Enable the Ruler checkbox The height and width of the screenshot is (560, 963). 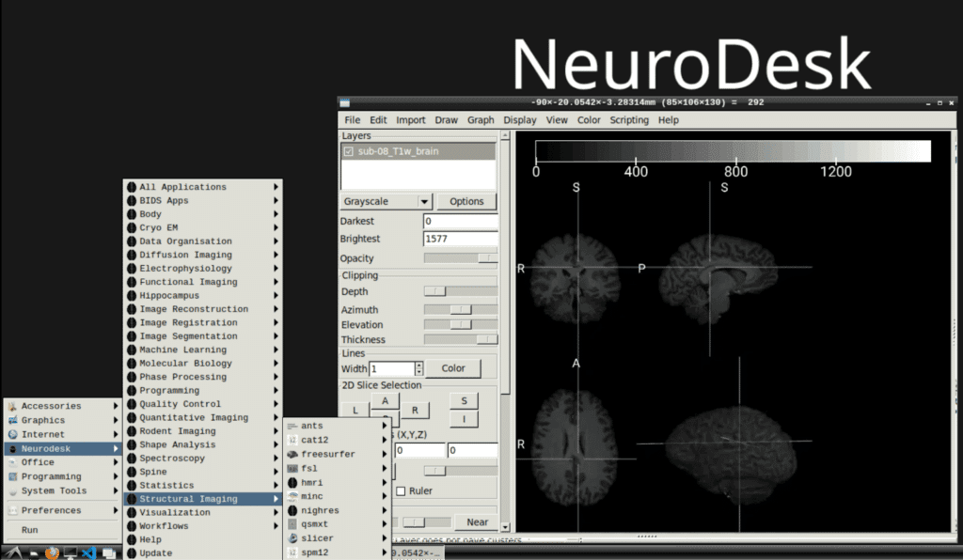[401, 490]
